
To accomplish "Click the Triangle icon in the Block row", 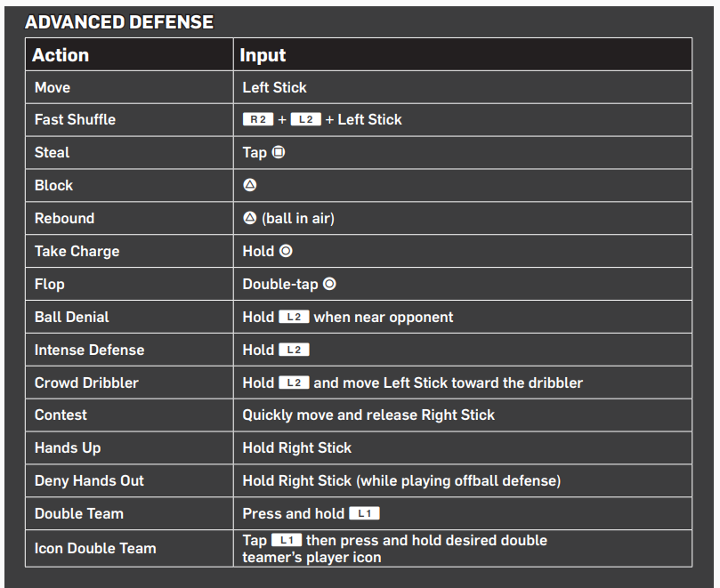I will (250, 185).
